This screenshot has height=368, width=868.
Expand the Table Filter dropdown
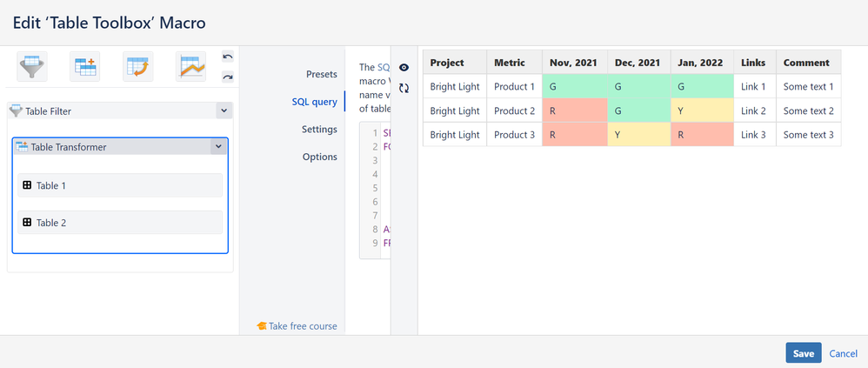224,111
